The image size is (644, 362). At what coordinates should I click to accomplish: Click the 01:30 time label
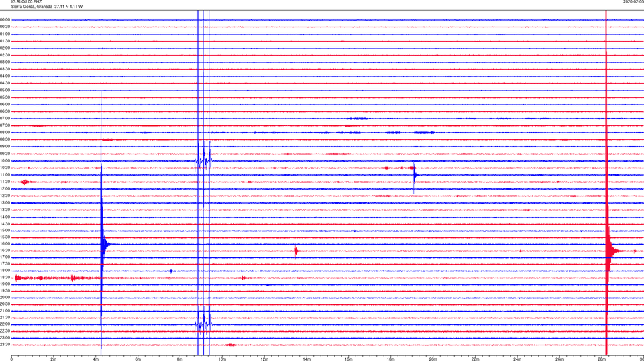pos(5,41)
